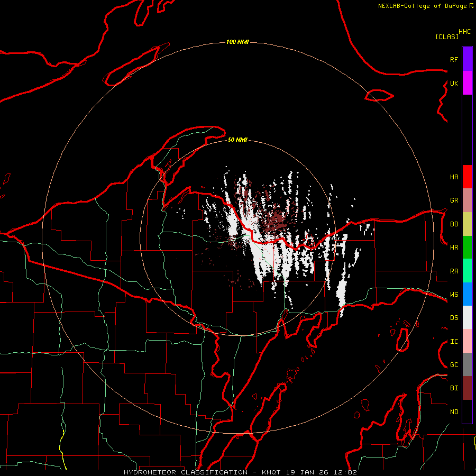Click the 12:02 timestamp
The height and width of the screenshot is (476, 476).
(345, 472)
